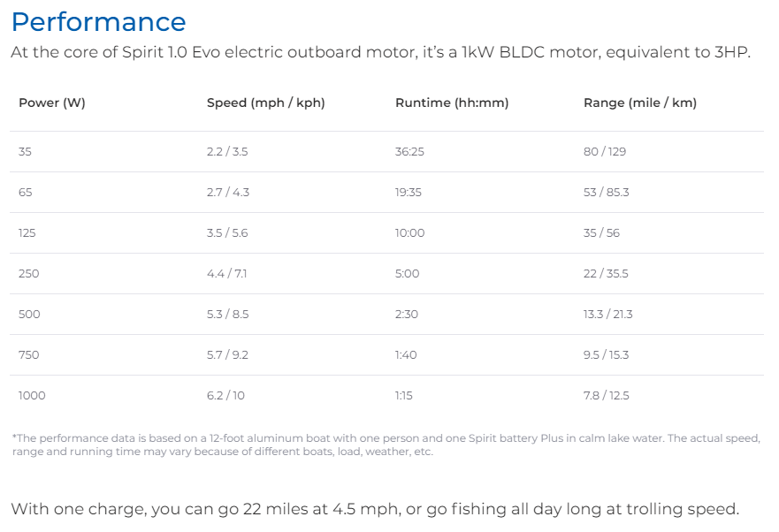This screenshot has height=532, width=779.
Task: Click the performance data footnote text
Action: point(386,445)
